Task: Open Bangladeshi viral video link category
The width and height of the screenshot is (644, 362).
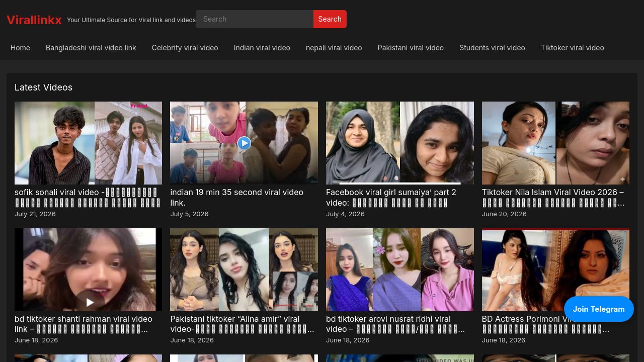Action: tap(91, 48)
